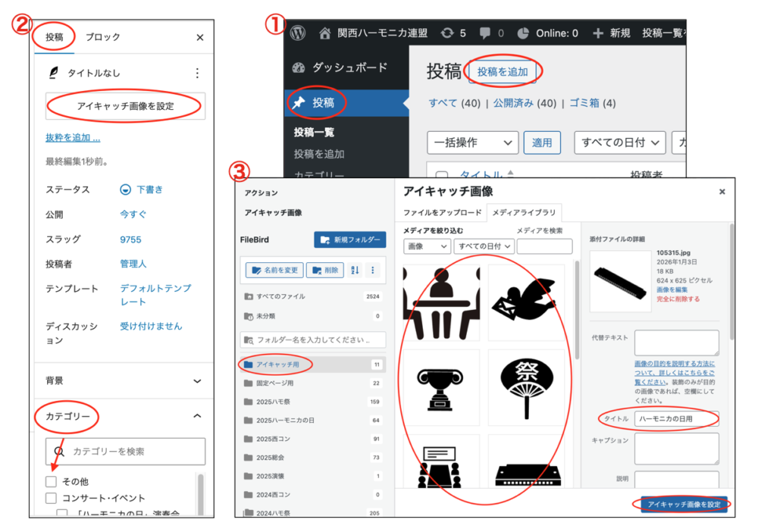Open the three-dot options beside タイトルなし
Viewport: 758px width, 532px height.
197,74
